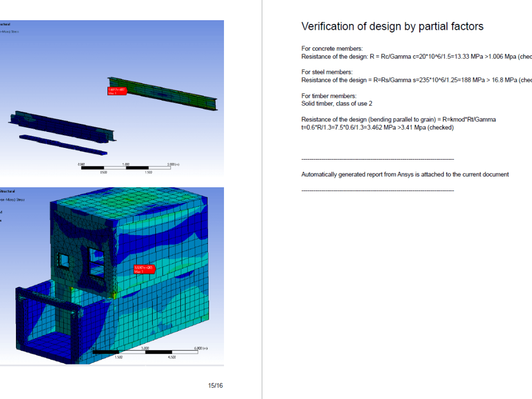Click the dashed separator line above the Ansys note
Screen dimensions: 532x399
click(x=378, y=159)
